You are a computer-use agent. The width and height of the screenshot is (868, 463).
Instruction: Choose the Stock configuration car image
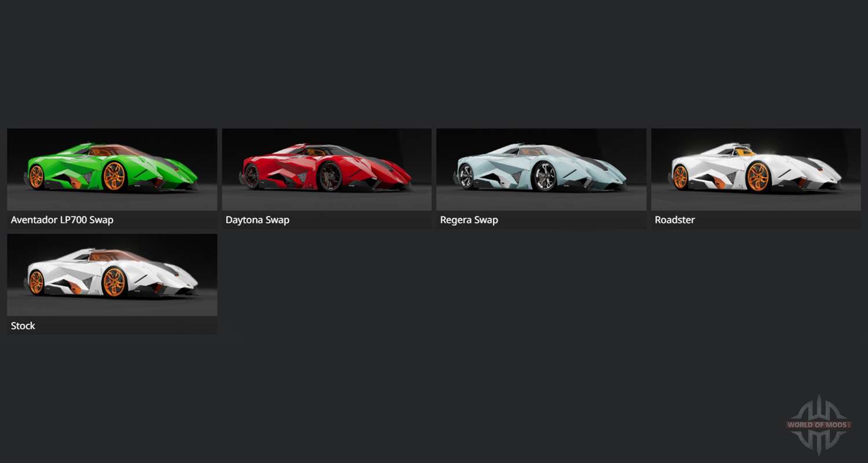[x=112, y=275]
